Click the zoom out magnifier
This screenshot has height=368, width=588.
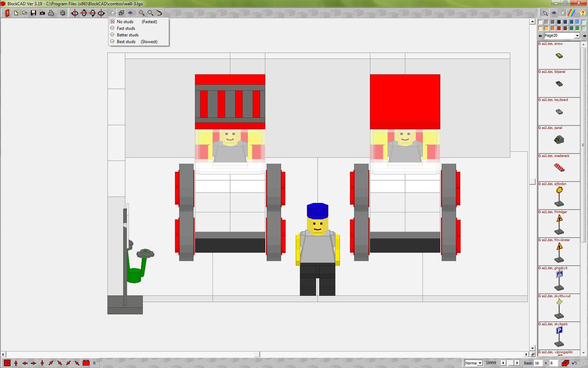pos(150,13)
